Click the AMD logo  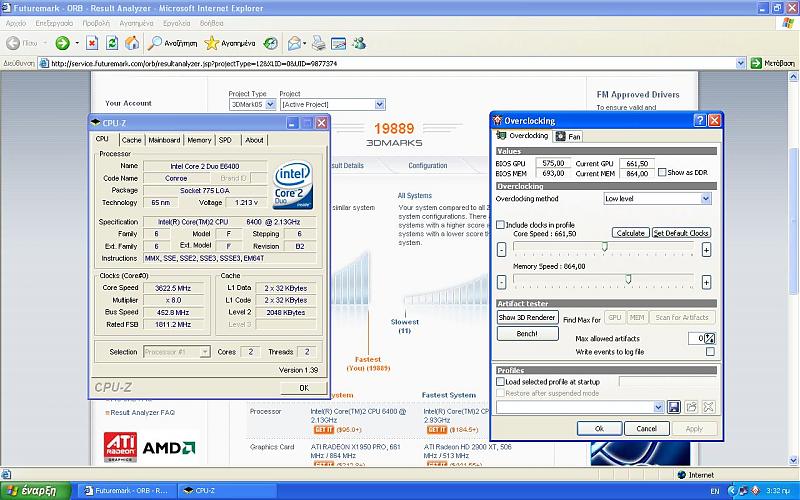click(x=169, y=448)
